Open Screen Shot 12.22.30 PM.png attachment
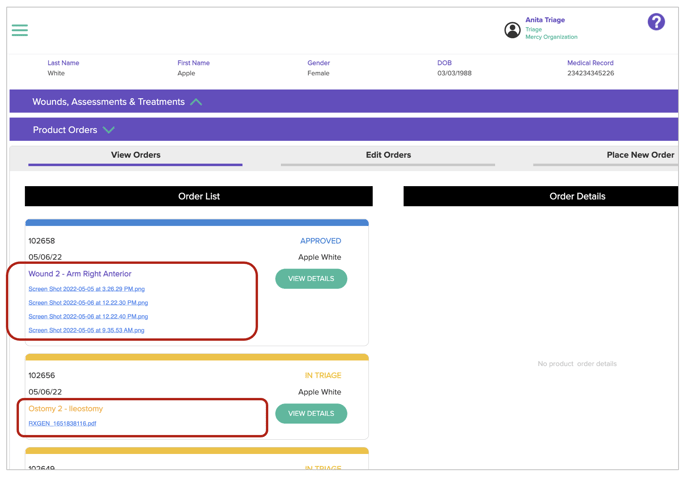688x478 pixels. [x=88, y=303]
